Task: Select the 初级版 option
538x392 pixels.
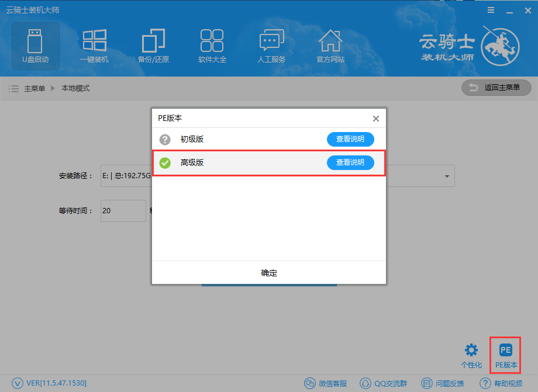Action: pyautogui.click(x=269, y=139)
